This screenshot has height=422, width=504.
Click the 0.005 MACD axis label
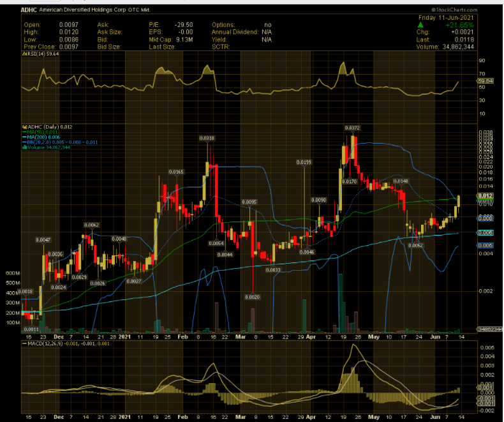click(487, 347)
